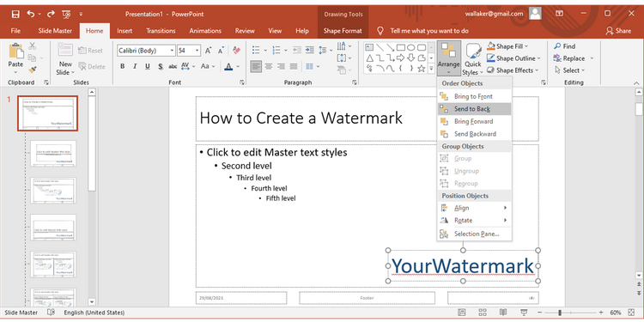Choose Bring to Front menu item
The width and height of the screenshot is (644, 322).
[x=474, y=96]
